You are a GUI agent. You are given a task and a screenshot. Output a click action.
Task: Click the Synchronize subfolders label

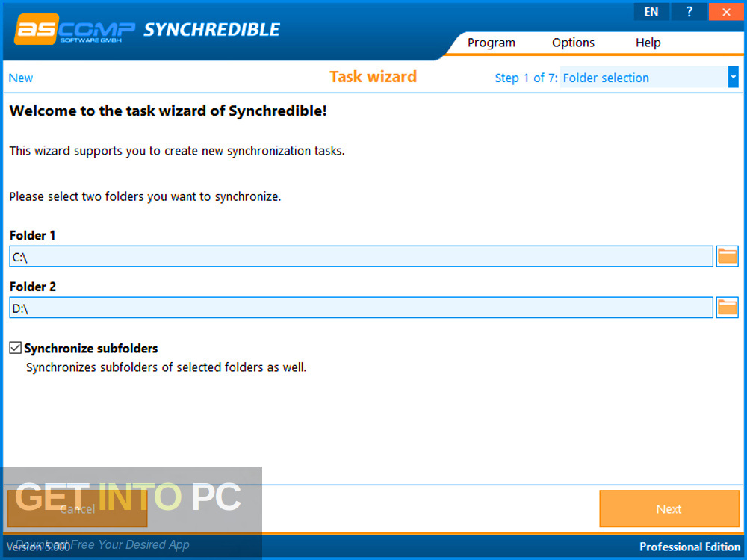pos(91,349)
